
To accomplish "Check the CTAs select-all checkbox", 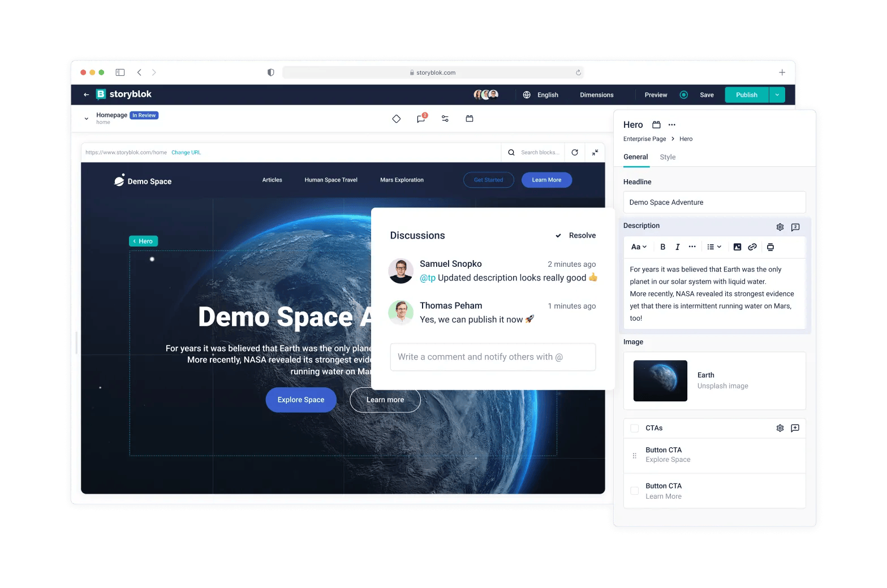I will coord(635,428).
